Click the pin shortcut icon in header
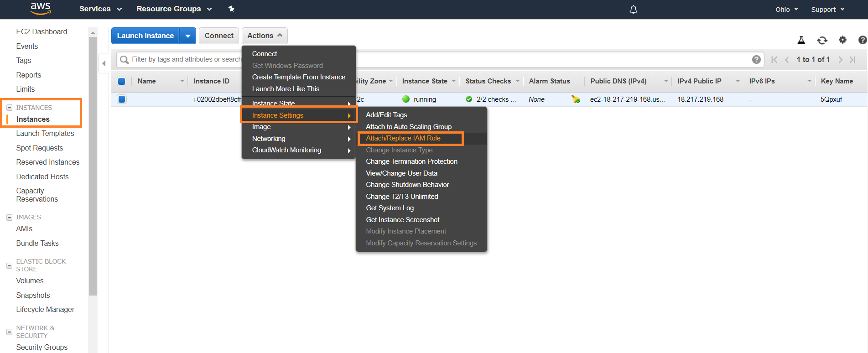 (x=231, y=9)
